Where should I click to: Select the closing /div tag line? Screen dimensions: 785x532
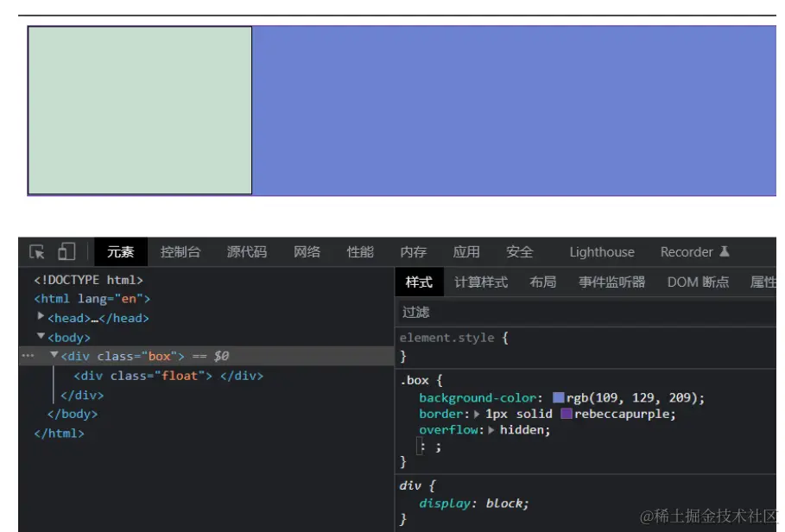point(82,396)
